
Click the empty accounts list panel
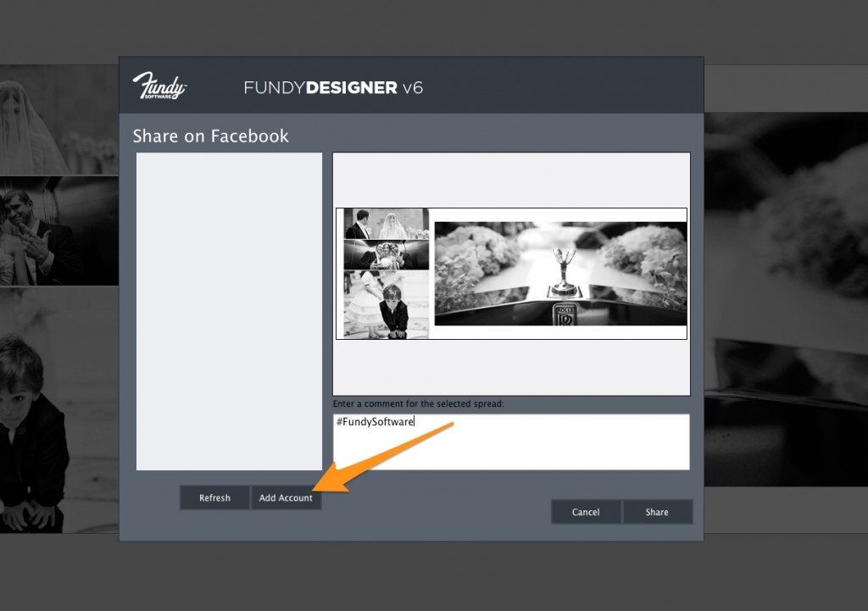pyautogui.click(x=229, y=312)
